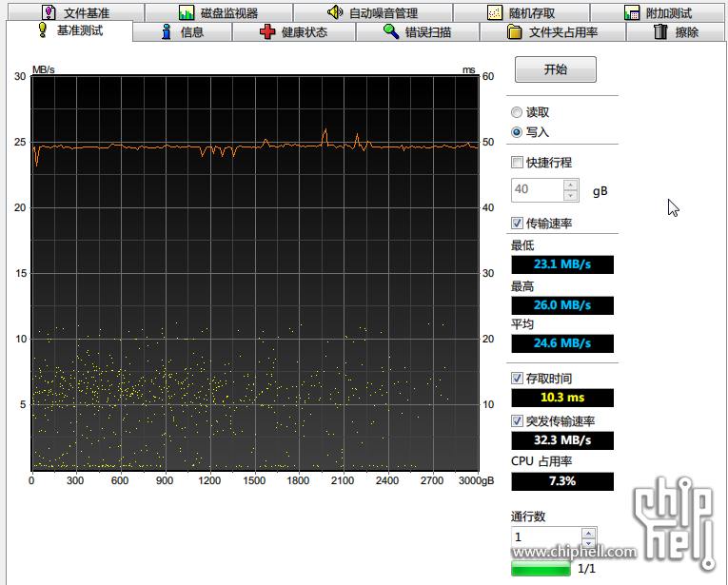Image resolution: width=728 pixels, height=585 pixels.
Task: Open the 文件基准 tab
Action: [76, 12]
